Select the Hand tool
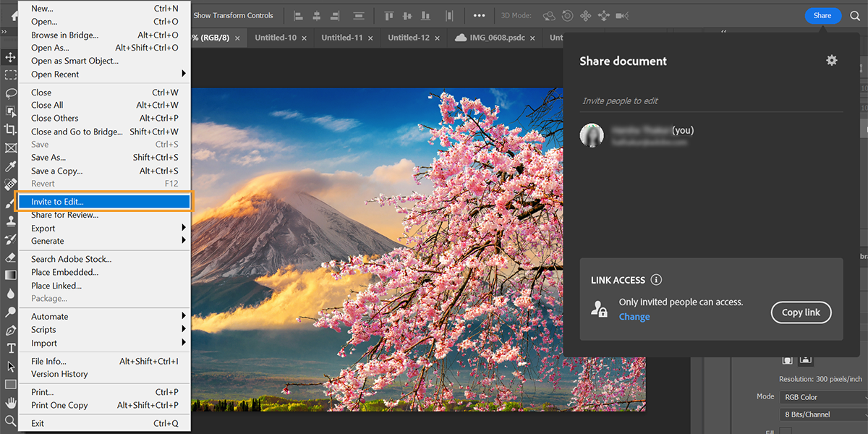 pyautogui.click(x=10, y=402)
